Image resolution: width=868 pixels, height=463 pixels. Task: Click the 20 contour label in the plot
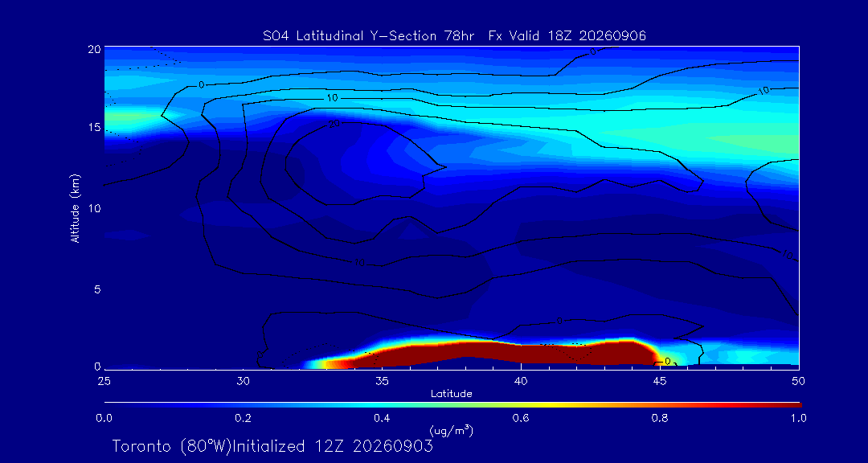coord(334,124)
